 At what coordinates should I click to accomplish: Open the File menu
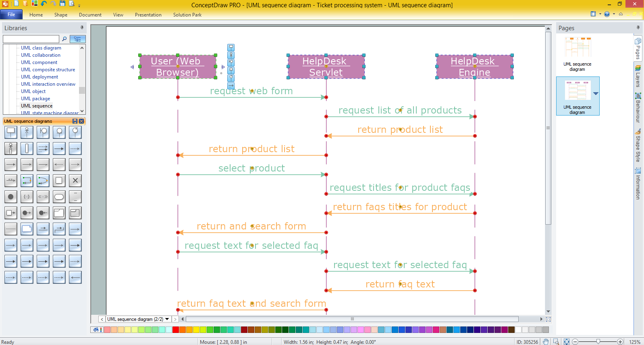[11, 14]
